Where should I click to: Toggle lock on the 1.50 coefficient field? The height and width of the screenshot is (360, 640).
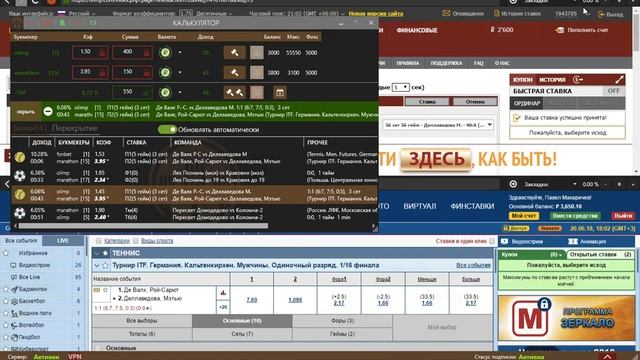[102, 53]
